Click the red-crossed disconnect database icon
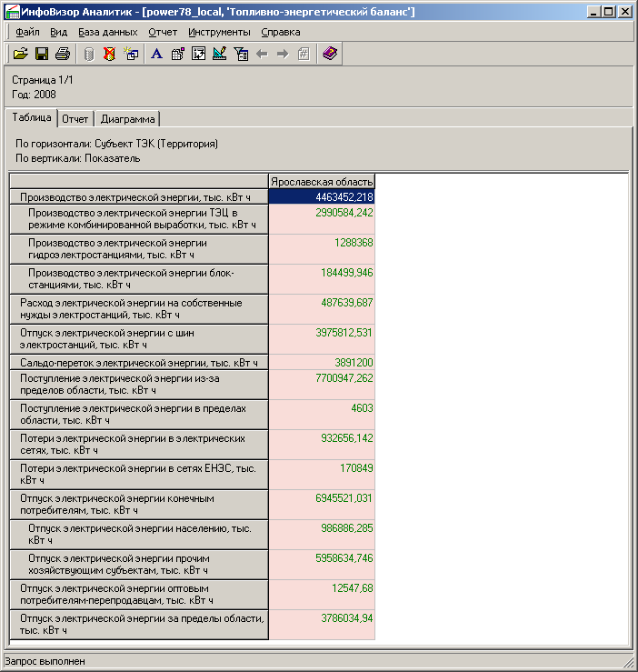The width and height of the screenshot is (638, 672). [x=110, y=54]
